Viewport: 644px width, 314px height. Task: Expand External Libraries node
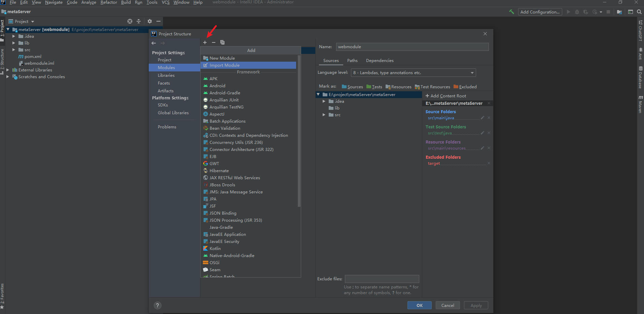[x=8, y=70]
